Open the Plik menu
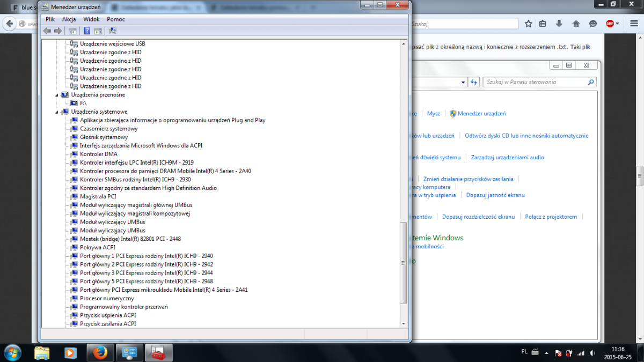 point(50,19)
